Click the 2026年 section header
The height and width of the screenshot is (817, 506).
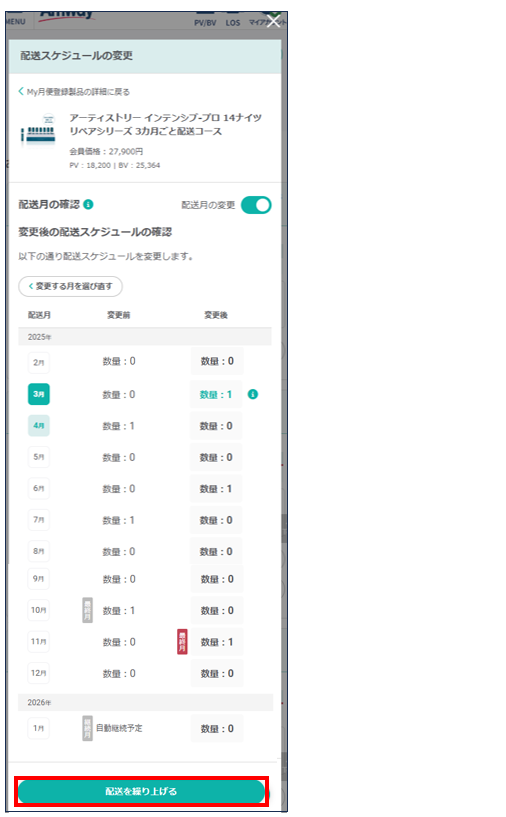145,702
